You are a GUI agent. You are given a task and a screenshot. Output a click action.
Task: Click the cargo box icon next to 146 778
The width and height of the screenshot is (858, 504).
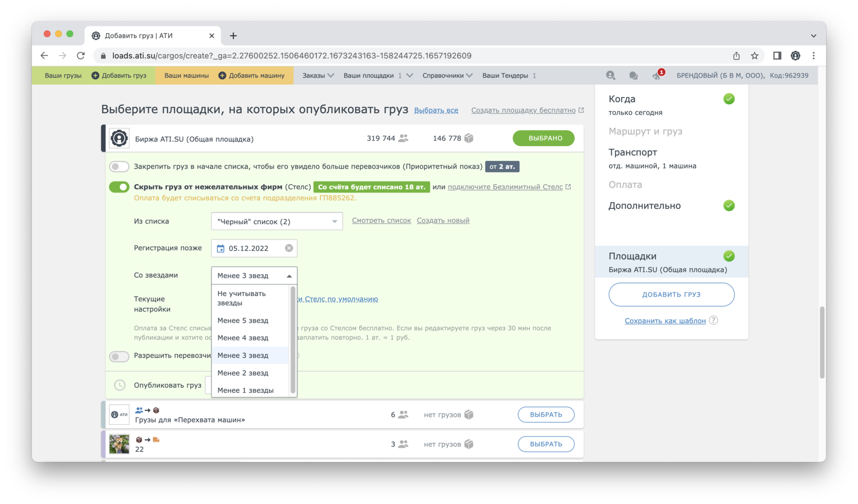click(x=469, y=138)
